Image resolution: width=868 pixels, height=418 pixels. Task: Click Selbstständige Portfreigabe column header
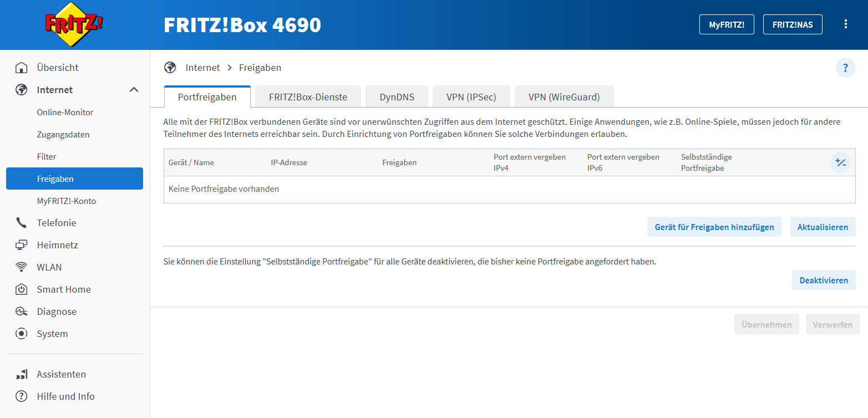[707, 162]
